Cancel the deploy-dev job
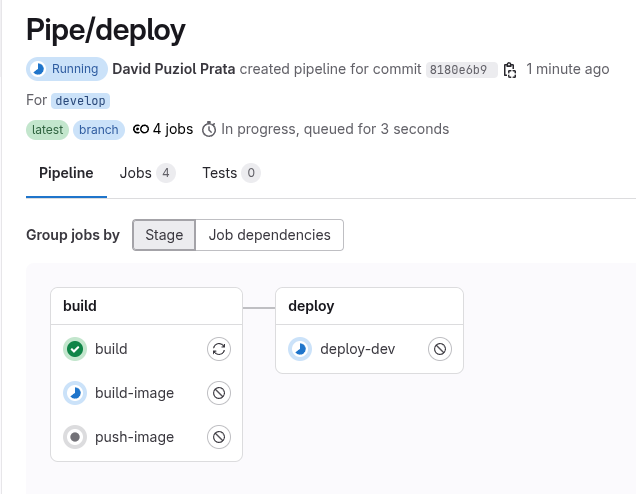 pos(440,349)
